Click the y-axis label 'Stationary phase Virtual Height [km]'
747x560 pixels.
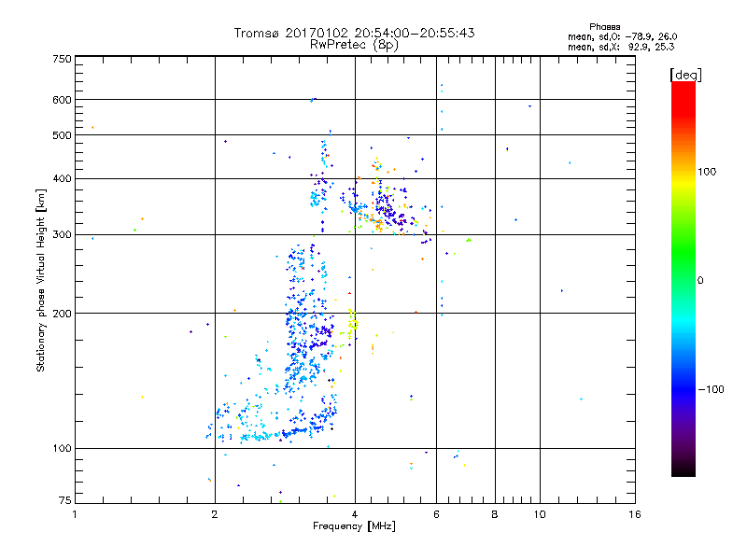click(x=41, y=280)
